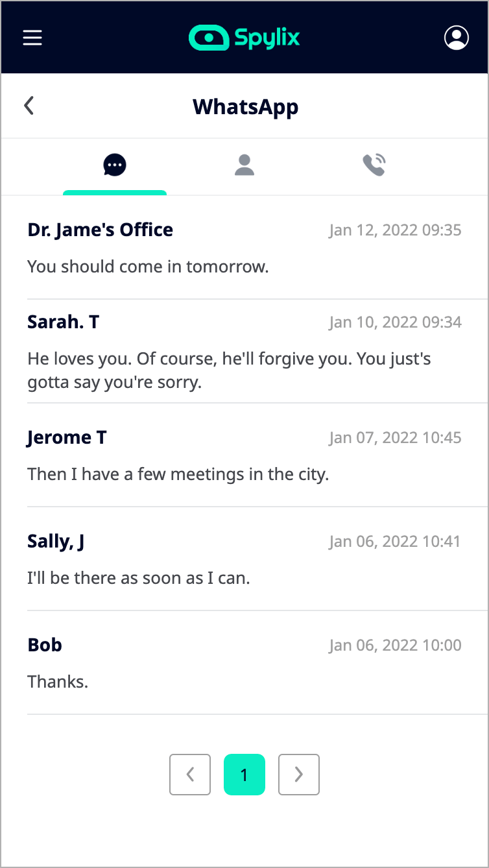Go to previous page of messages

[190, 774]
